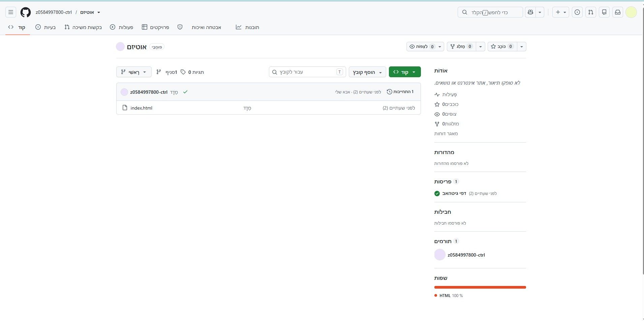Switch to the בקשות משיכה pull requests tab

pos(83,27)
